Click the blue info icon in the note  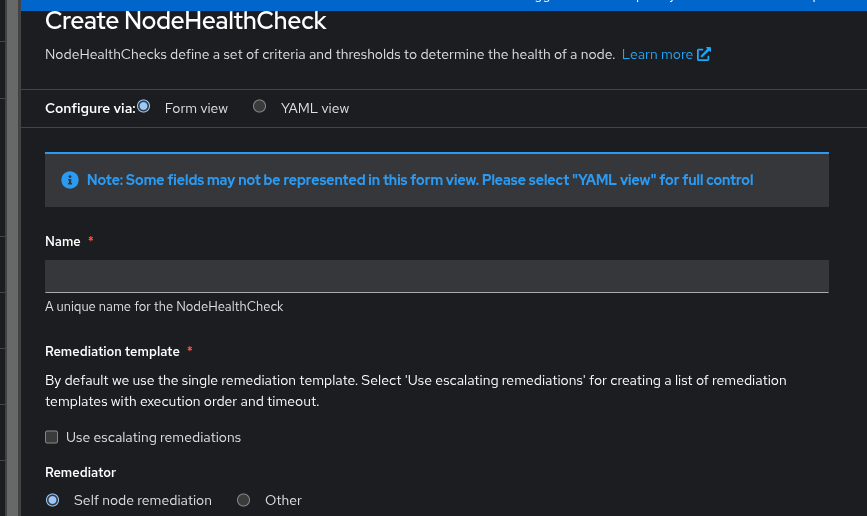coord(69,180)
